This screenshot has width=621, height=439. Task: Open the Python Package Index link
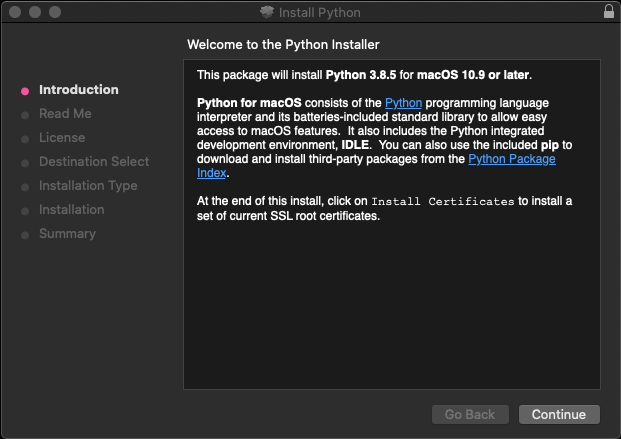[x=512, y=159]
